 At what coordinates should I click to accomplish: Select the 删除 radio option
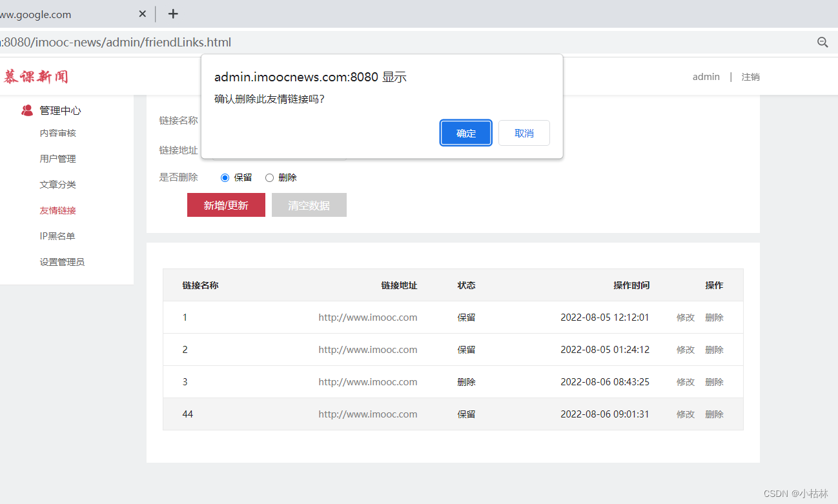point(269,177)
